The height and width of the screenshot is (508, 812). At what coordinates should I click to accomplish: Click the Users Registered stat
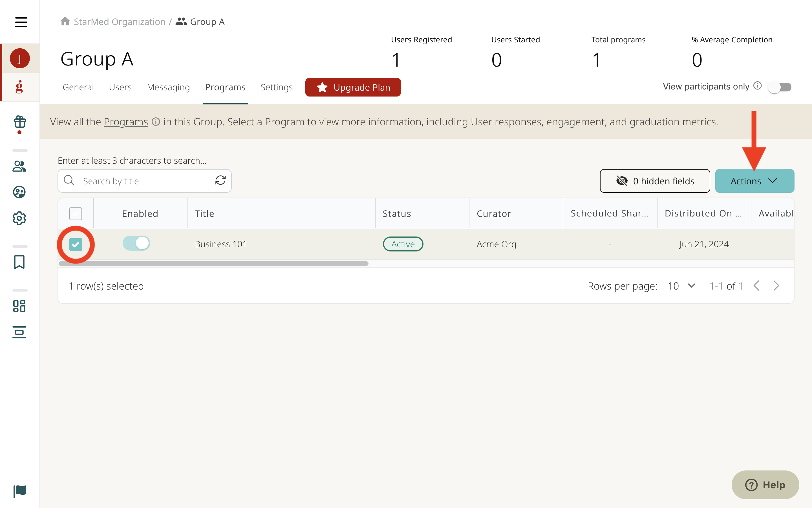[x=422, y=52]
